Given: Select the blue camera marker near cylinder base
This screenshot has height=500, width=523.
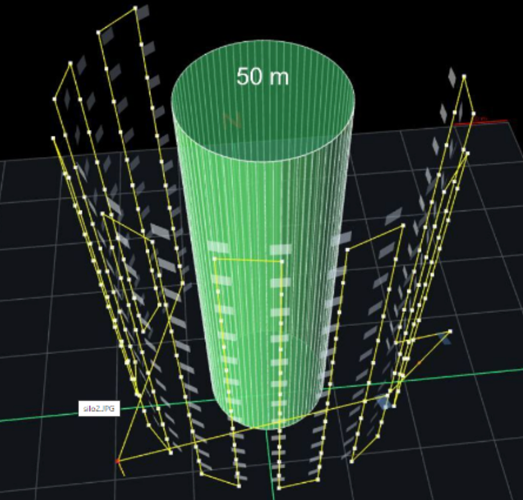Looking at the screenshot, I should click(x=384, y=402).
